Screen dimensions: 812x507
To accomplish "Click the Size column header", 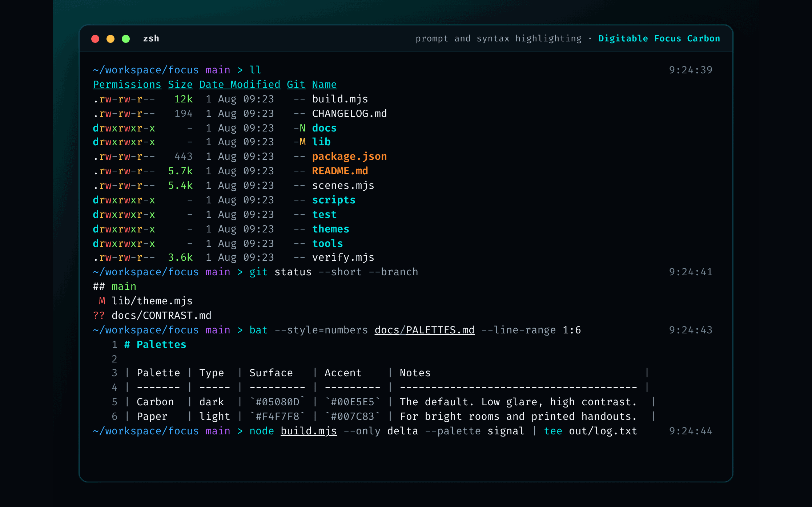I will tap(180, 85).
